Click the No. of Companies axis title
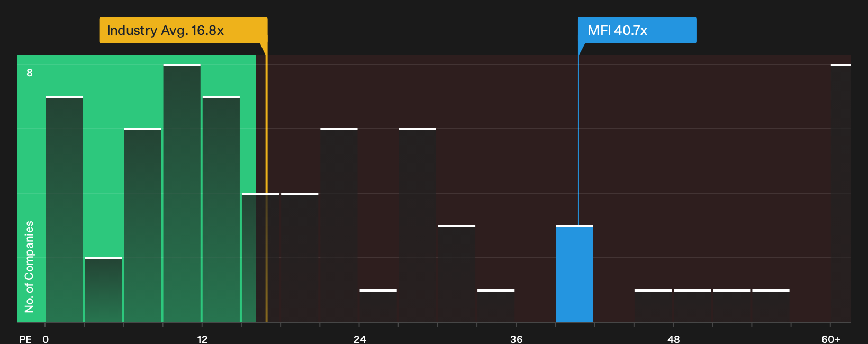 pos(29,267)
